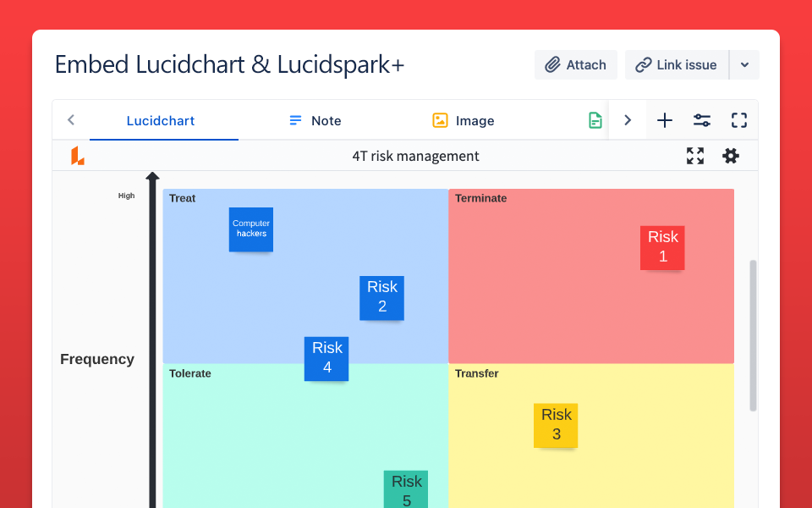
Task: Select the Risk 2 sticky note
Action: 381,298
